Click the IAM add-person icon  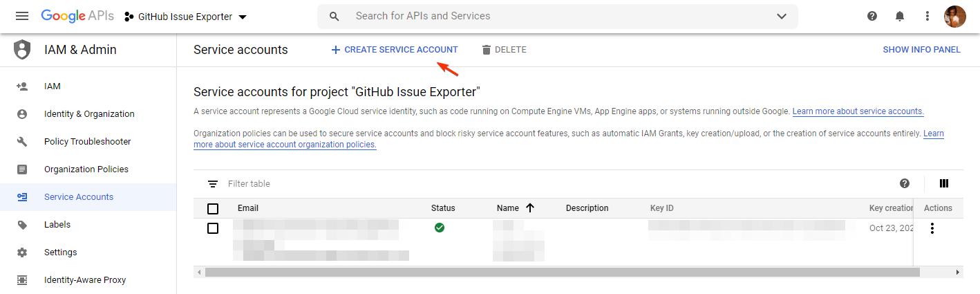(x=22, y=86)
